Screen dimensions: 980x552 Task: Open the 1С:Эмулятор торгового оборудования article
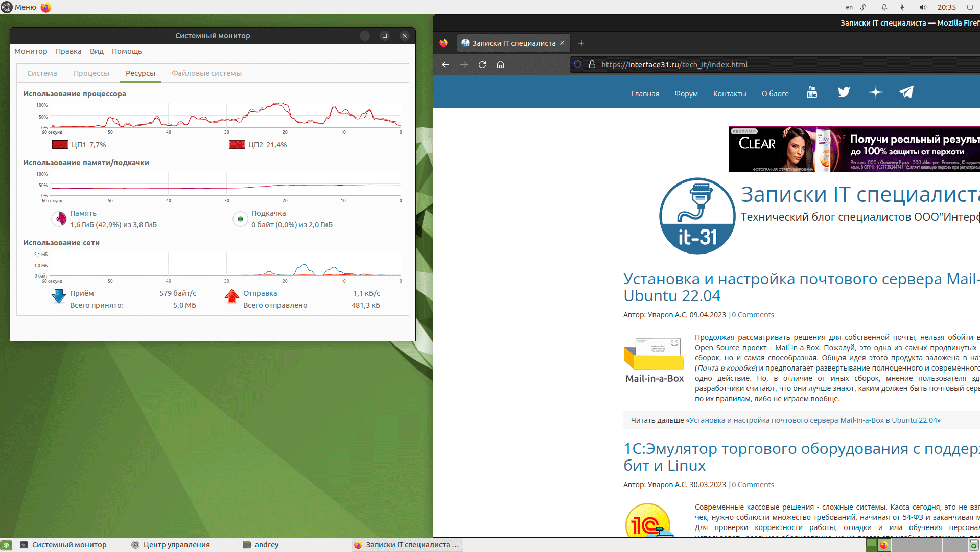pos(801,457)
